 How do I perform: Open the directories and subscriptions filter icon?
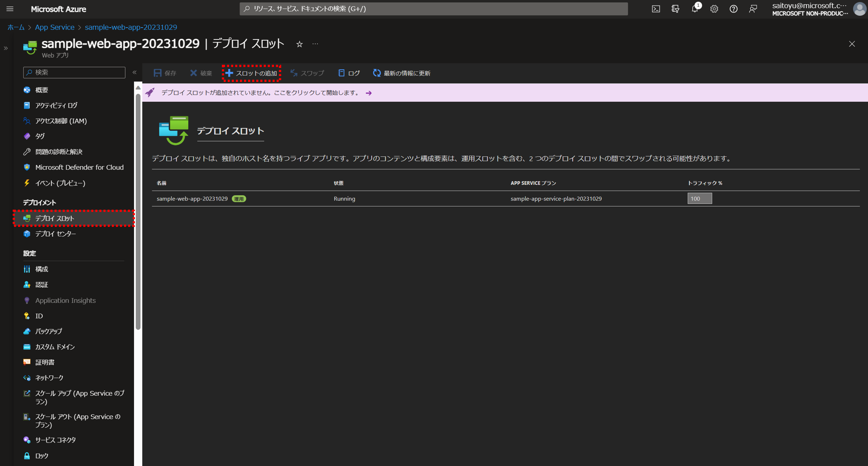pyautogui.click(x=675, y=9)
